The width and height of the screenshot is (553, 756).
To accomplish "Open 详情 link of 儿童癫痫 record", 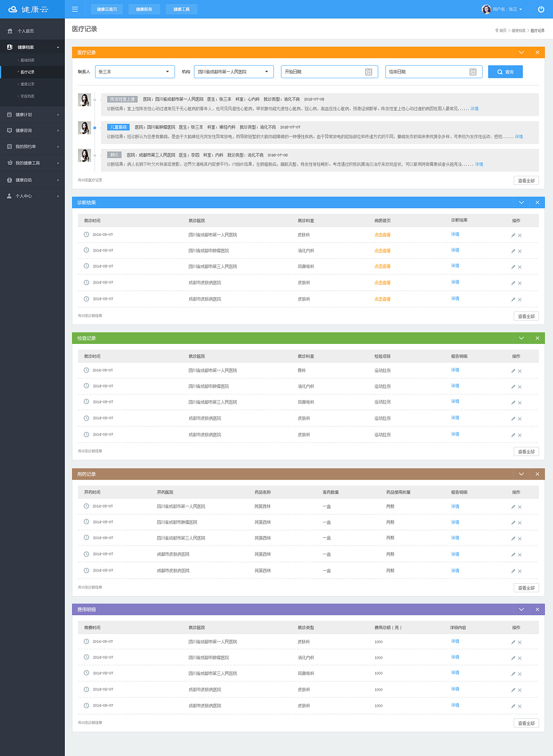I will 519,137.
